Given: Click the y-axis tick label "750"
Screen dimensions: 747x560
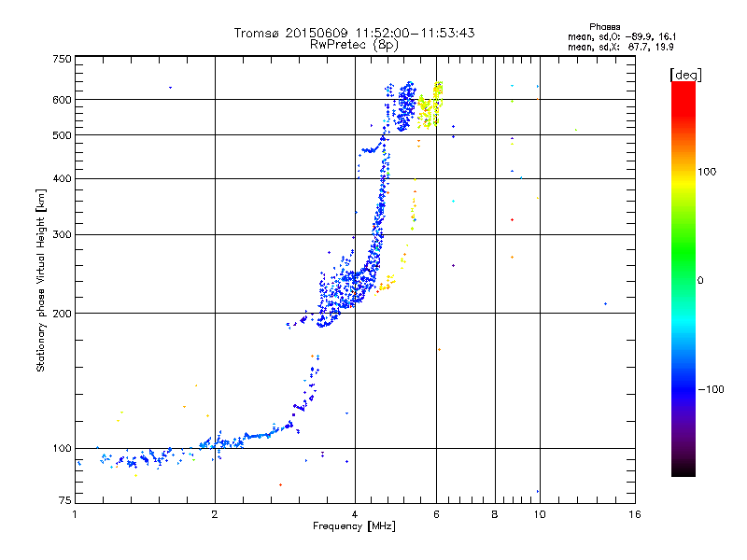Looking at the screenshot, I should [62, 59].
